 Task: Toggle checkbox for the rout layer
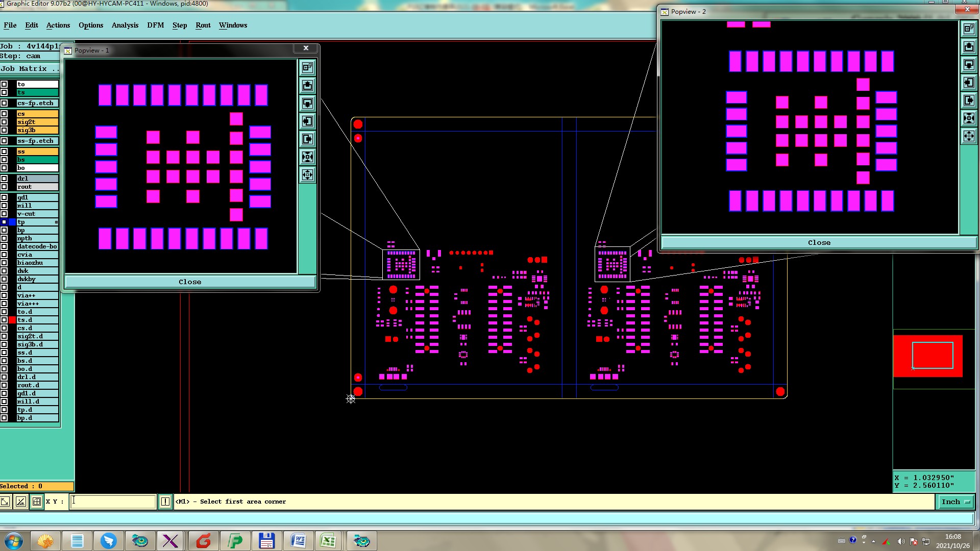(x=4, y=187)
